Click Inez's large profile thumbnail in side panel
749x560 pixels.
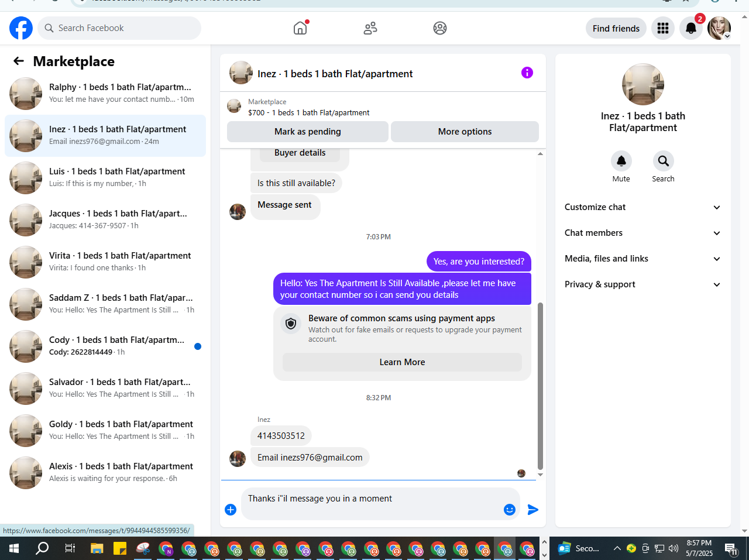click(x=643, y=84)
